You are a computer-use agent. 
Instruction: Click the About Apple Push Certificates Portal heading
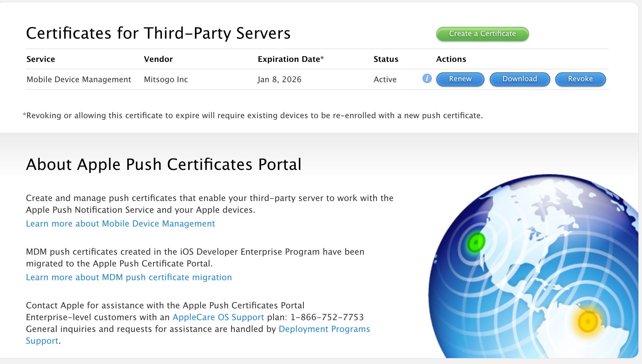(x=163, y=164)
